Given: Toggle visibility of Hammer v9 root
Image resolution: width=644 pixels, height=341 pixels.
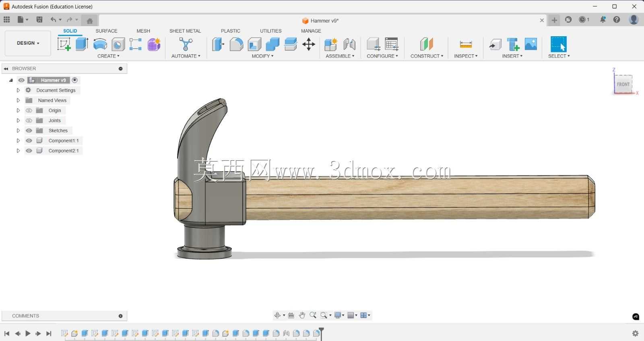Looking at the screenshot, I should pyautogui.click(x=21, y=80).
